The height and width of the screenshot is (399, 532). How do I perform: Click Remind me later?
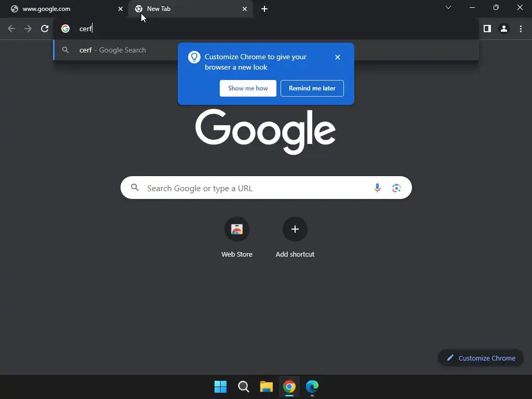(312, 88)
